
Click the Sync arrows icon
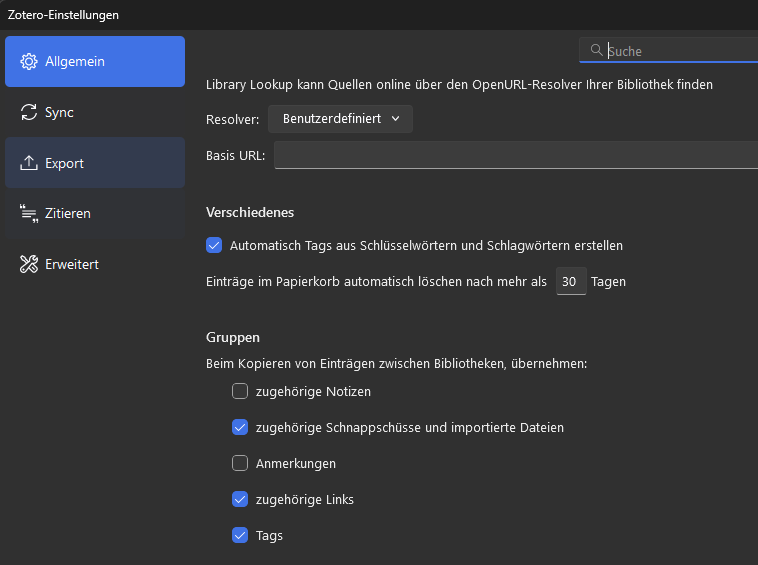click(x=29, y=112)
